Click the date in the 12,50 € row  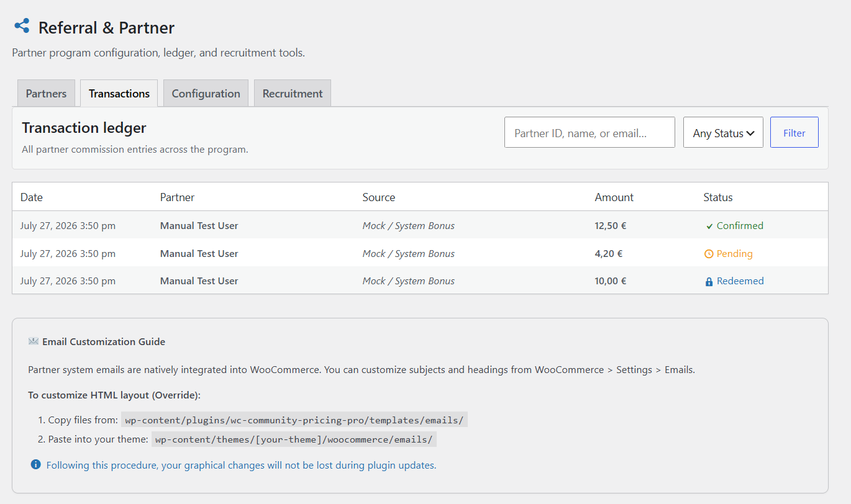[x=68, y=226]
